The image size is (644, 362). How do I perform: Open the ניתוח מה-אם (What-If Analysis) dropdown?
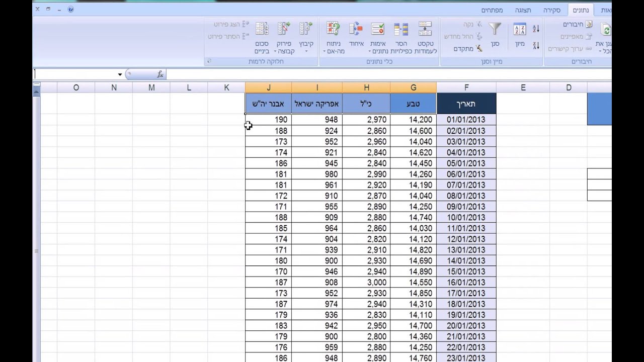tap(333, 38)
